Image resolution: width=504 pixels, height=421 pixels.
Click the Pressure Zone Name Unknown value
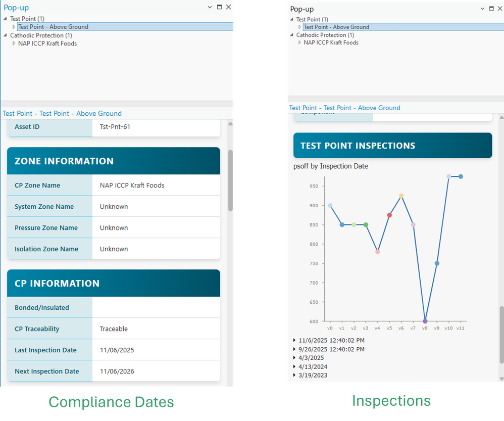[114, 228]
